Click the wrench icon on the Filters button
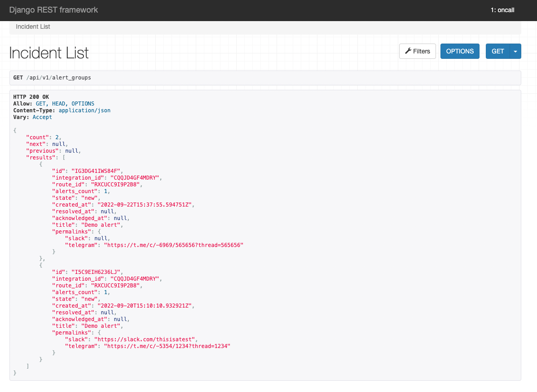Viewport: 537px width, 392px height. (x=409, y=51)
